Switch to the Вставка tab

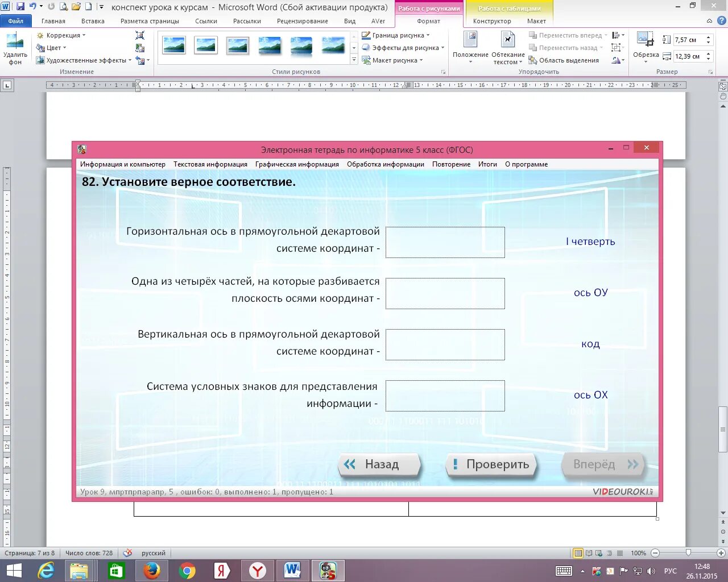93,21
